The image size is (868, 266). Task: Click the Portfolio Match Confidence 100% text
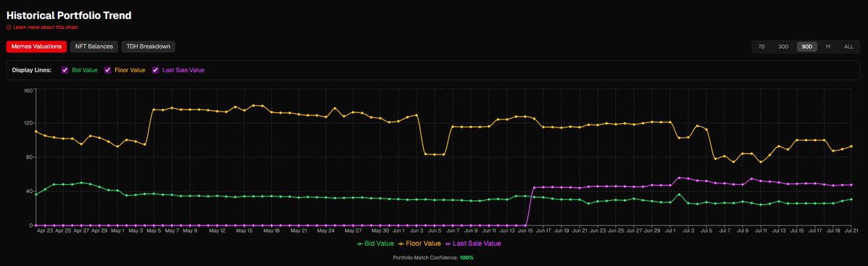(x=433, y=258)
